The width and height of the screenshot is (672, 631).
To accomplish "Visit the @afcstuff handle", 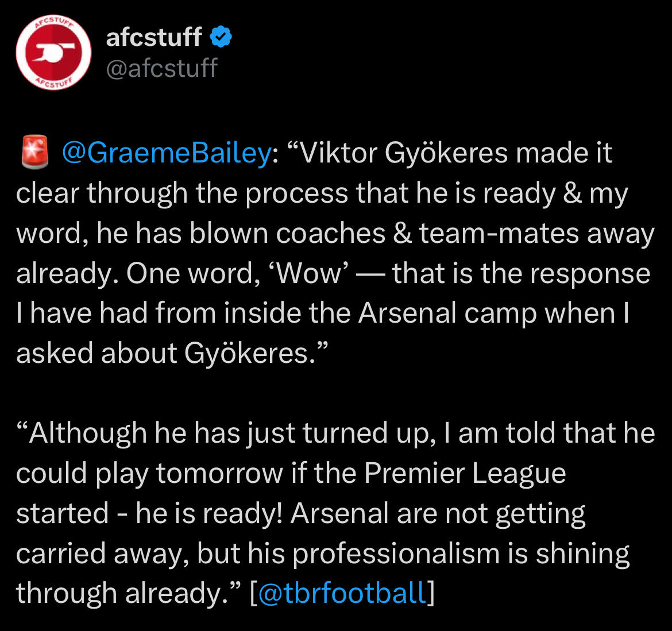I will [x=161, y=68].
